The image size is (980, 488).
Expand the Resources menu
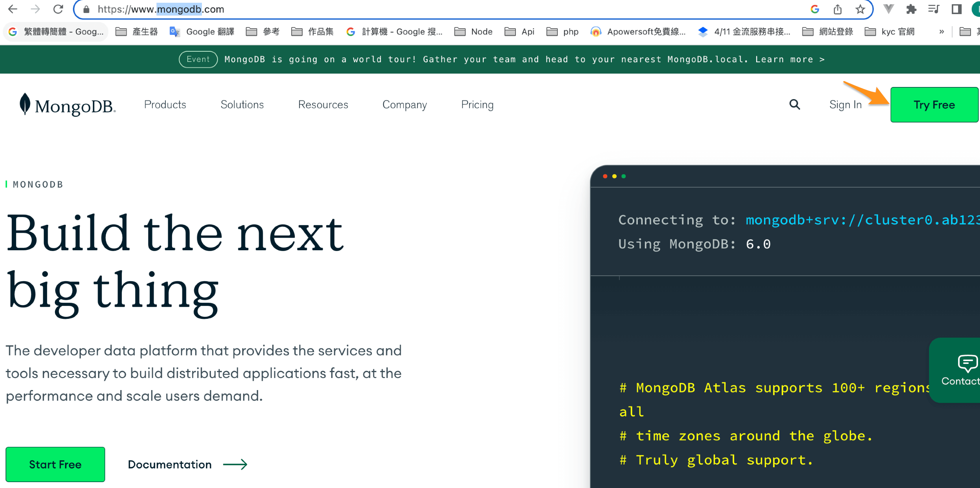(x=323, y=105)
